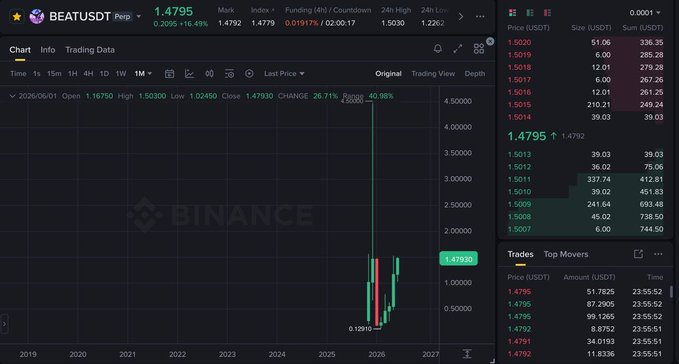This screenshot has height=364, width=679.
Task: Show asks-only order book view
Action: coord(547,13)
